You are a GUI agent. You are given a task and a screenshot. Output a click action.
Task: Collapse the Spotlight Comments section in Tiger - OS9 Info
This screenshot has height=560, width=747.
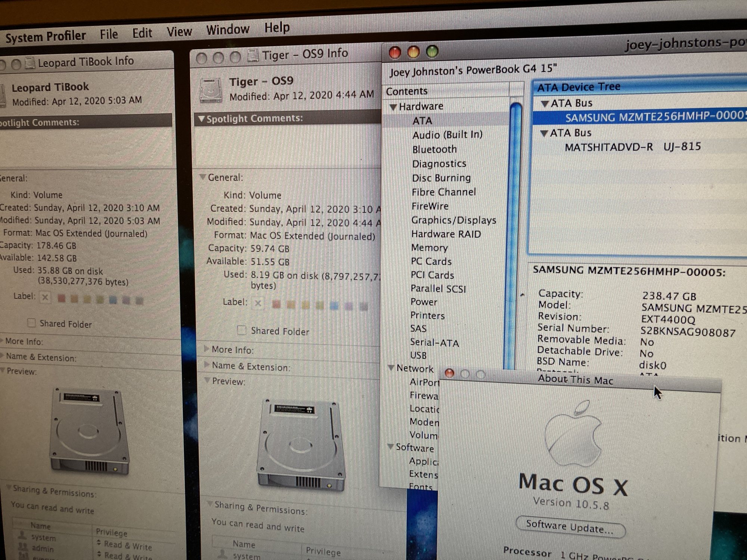pyautogui.click(x=202, y=119)
